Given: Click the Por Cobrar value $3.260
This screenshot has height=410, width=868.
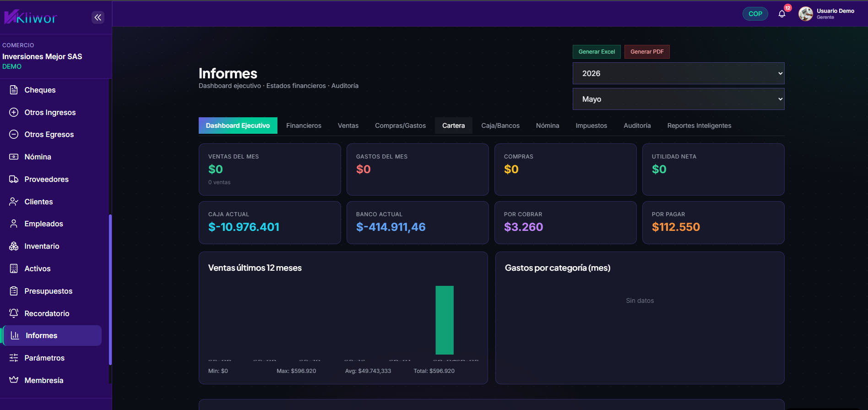Looking at the screenshot, I should [x=523, y=227].
